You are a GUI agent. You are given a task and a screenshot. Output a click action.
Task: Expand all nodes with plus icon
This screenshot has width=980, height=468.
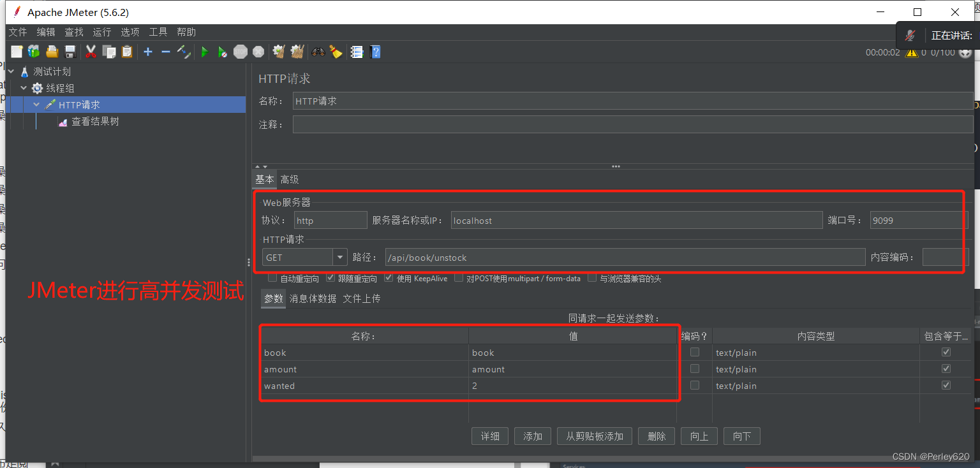(148, 52)
